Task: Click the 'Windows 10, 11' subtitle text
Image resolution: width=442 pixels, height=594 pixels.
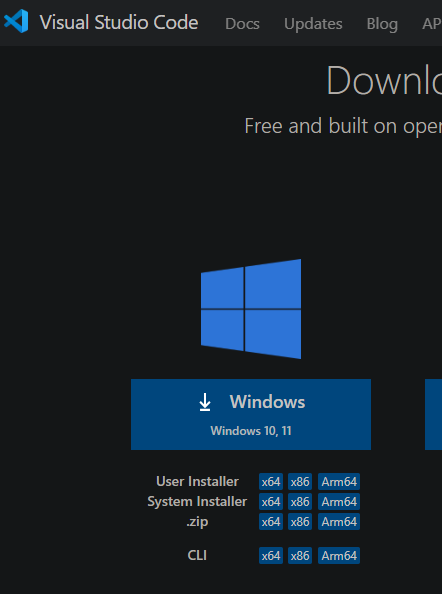Action: 251,431
